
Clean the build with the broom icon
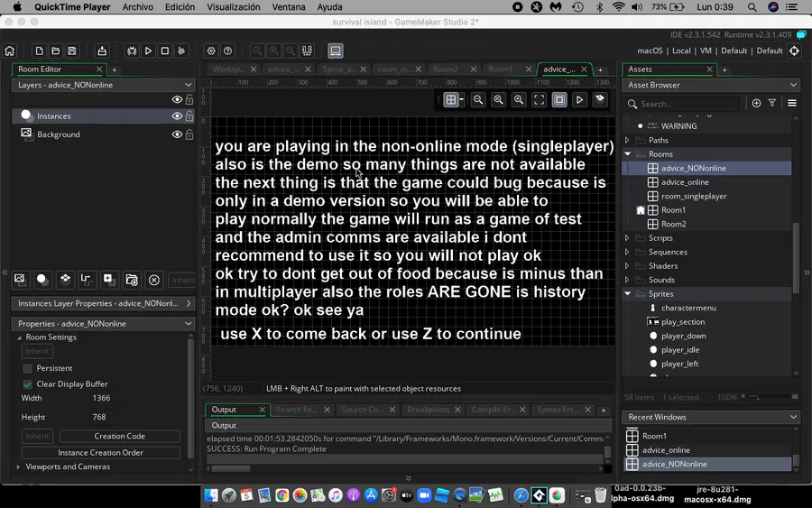coord(181,51)
